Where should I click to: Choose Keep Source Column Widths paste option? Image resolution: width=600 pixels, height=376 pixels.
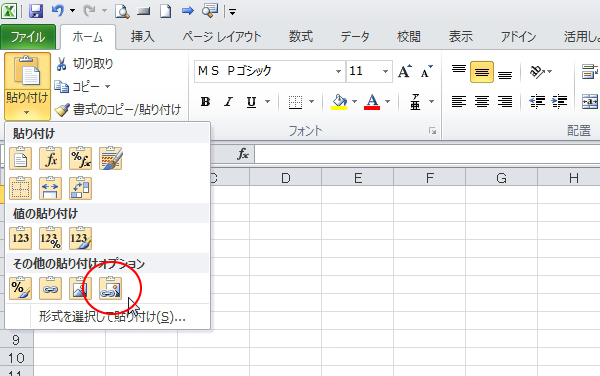(x=50, y=188)
